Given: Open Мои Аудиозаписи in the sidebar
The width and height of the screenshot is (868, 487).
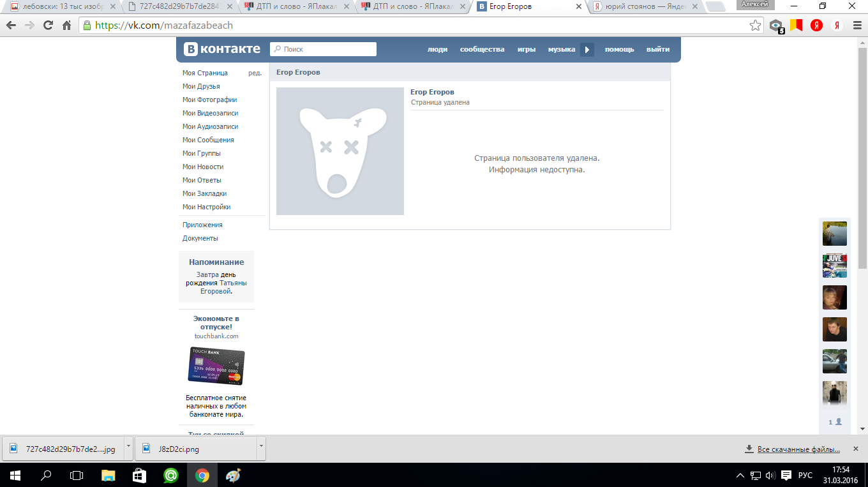Looking at the screenshot, I should click(x=210, y=126).
